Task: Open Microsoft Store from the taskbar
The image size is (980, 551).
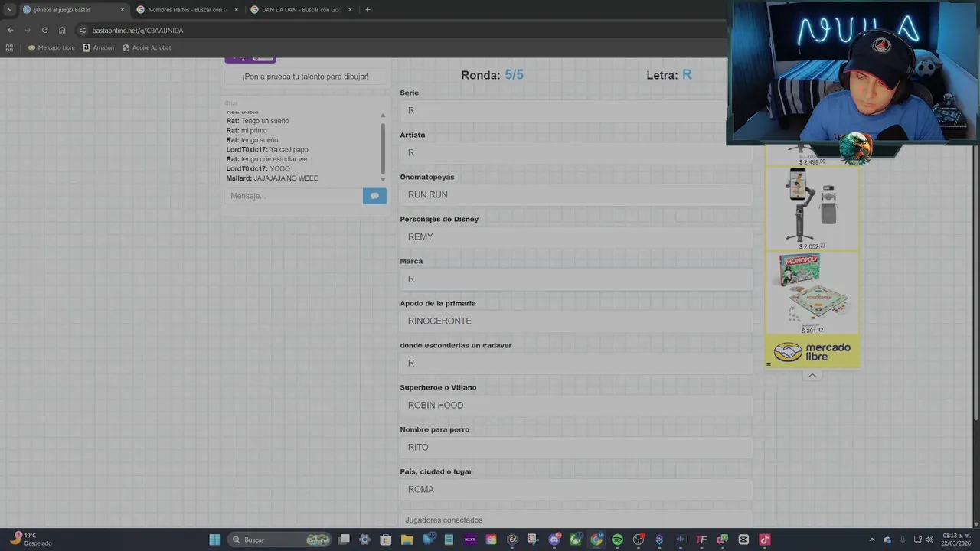Action: pyautogui.click(x=386, y=540)
